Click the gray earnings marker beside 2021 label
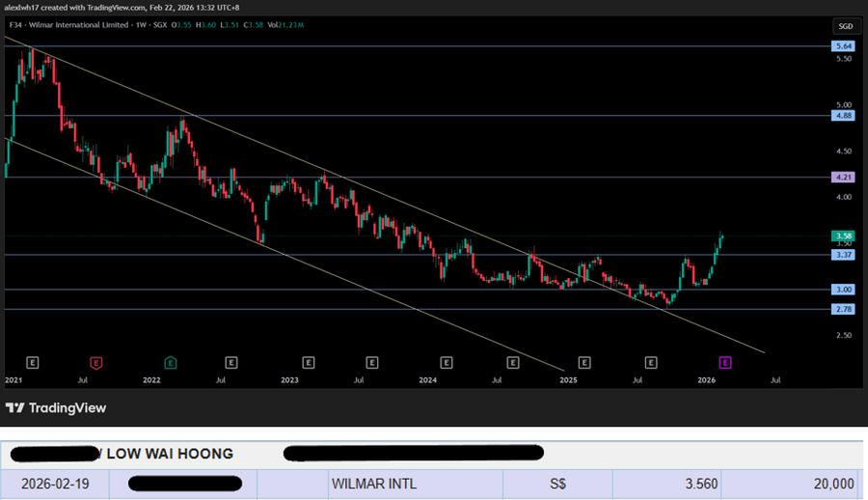Viewport: 868px width, 500px height. point(33,363)
